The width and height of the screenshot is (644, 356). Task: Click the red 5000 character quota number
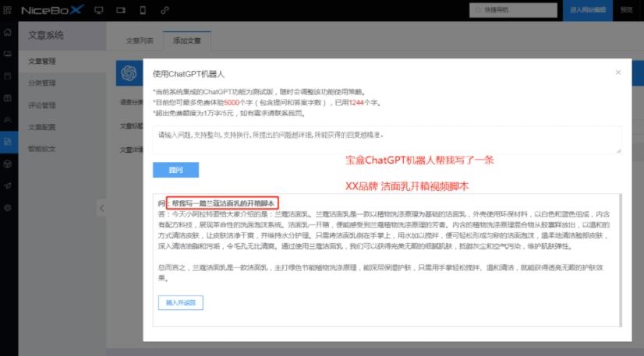click(232, 103)
